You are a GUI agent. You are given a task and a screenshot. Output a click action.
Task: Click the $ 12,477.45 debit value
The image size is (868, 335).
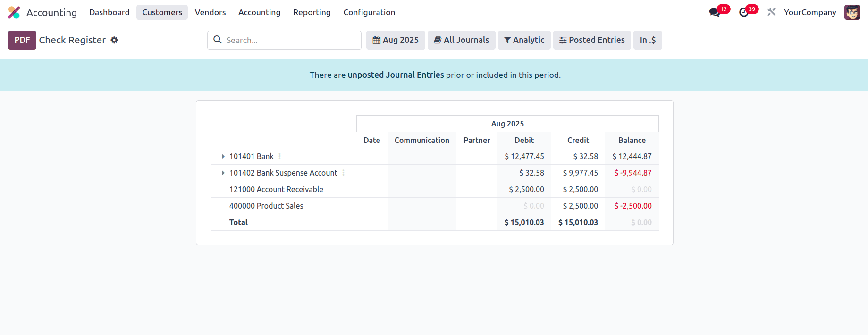524,156
